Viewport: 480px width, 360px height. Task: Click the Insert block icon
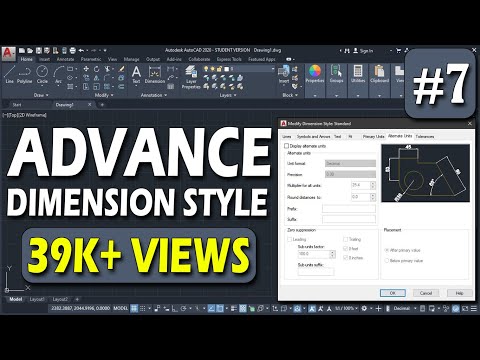(284, 74)
